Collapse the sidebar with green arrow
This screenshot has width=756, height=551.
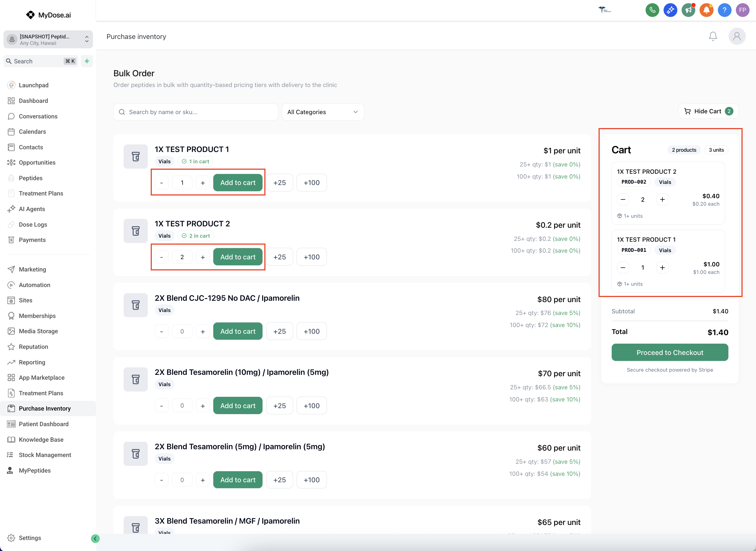click(x=95, y=538)
